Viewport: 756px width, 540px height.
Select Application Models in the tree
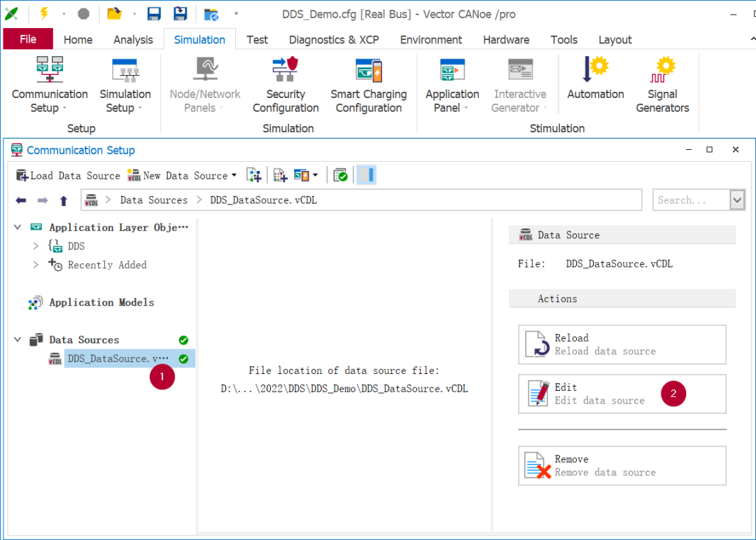pos(101,302)
